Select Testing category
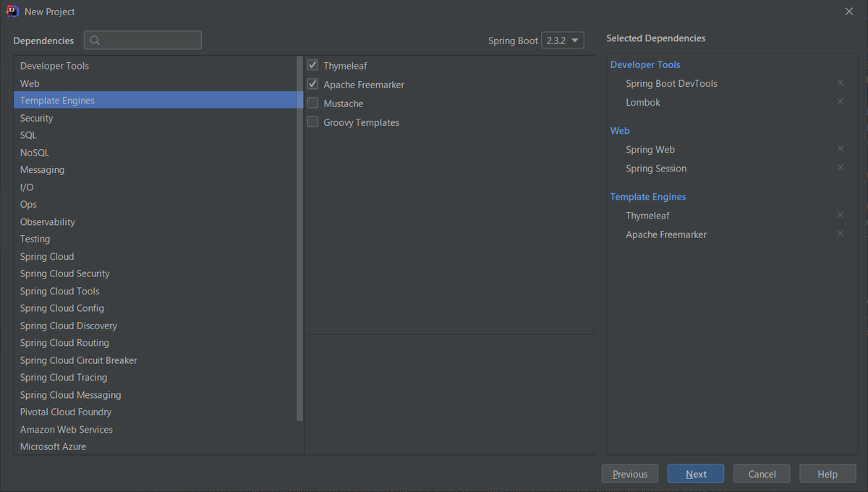The image size is (868, 492). point(155,239)
